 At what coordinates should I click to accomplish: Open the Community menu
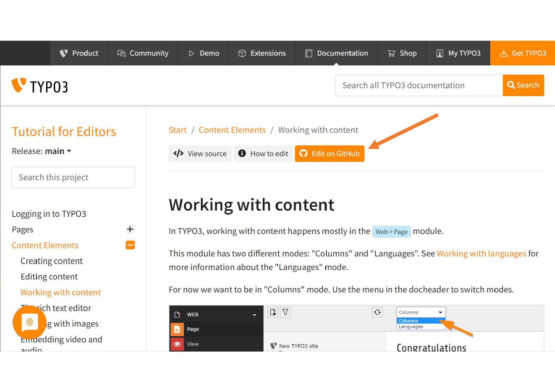click(143, 53)
